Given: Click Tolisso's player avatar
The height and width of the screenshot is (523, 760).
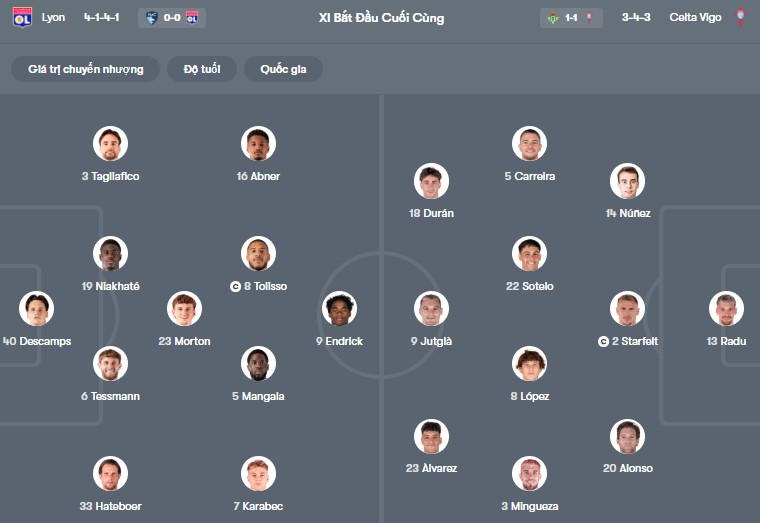Looking at the screenshot, I should point(259,254).
